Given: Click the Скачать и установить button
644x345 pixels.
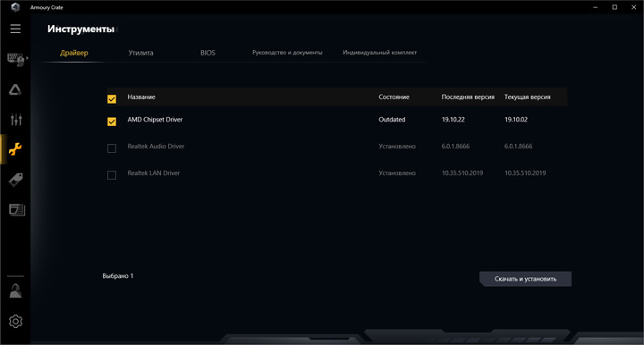Looking at the screenshot, I should tap(525, 279).
